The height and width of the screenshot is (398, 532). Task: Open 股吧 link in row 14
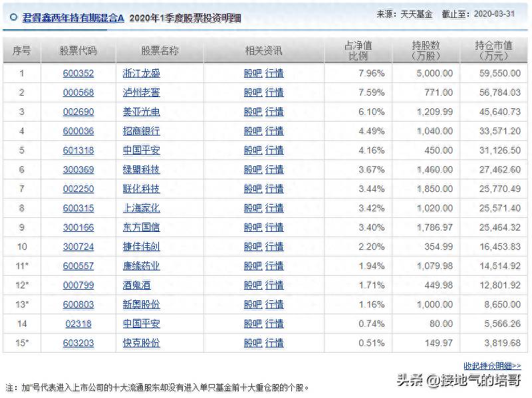tap(253, 324)
